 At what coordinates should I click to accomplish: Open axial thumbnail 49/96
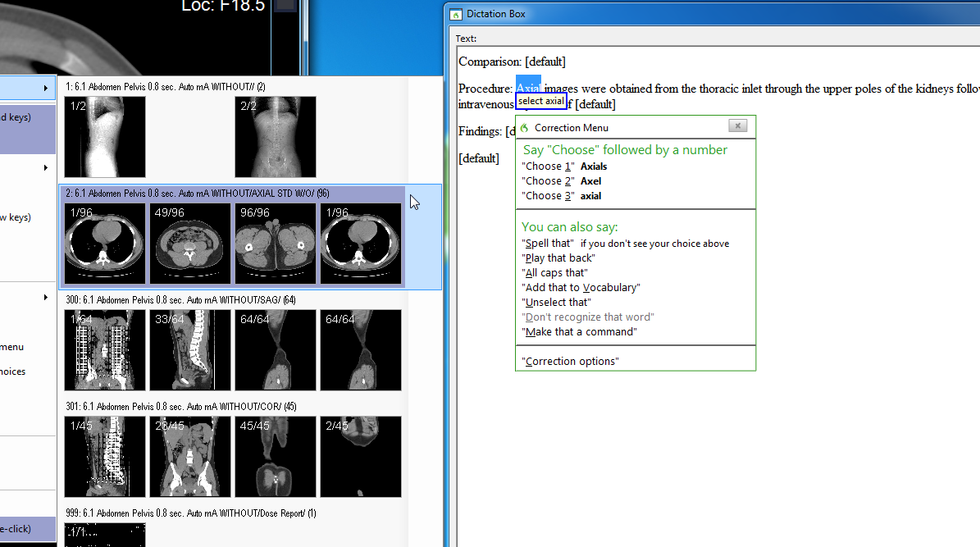[190, 244]
